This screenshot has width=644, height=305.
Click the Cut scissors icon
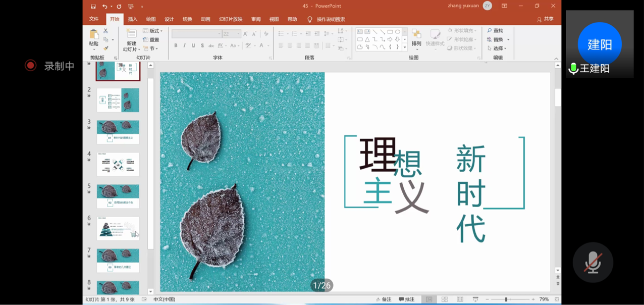tap(105, 31)
